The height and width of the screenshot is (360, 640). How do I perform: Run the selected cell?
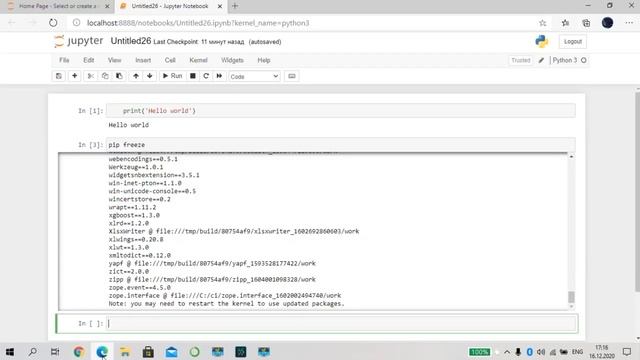pyautogui.click(x=172, y=76)
